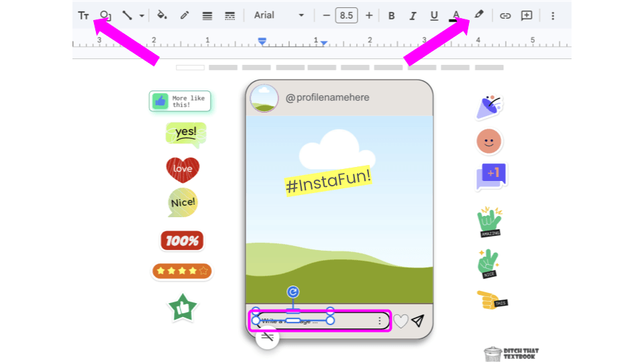
Task: Select the yes! speech bubble sticker
Action: pos(186,135)
